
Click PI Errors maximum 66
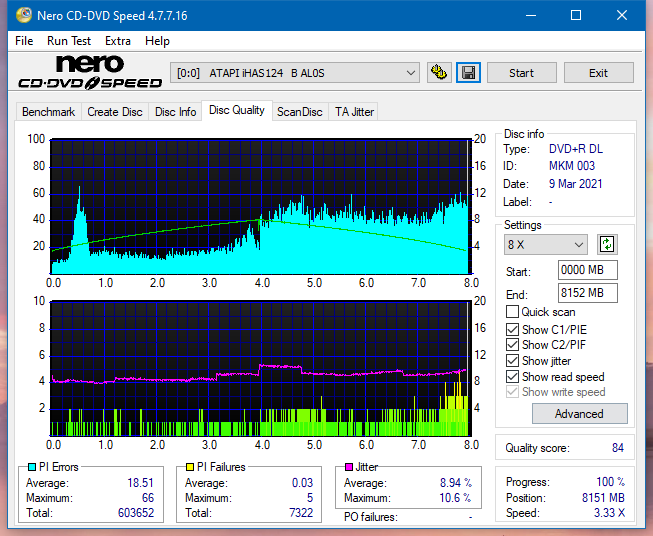pos(148,498)
